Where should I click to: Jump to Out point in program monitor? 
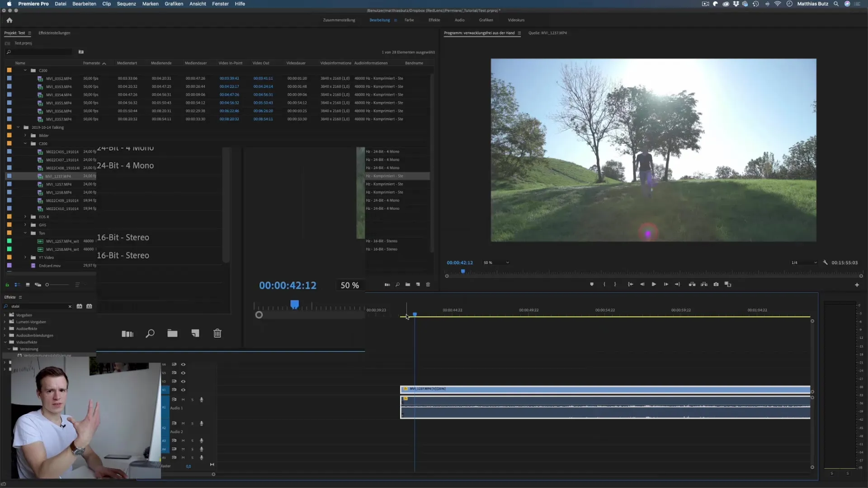tap(677, 285)
